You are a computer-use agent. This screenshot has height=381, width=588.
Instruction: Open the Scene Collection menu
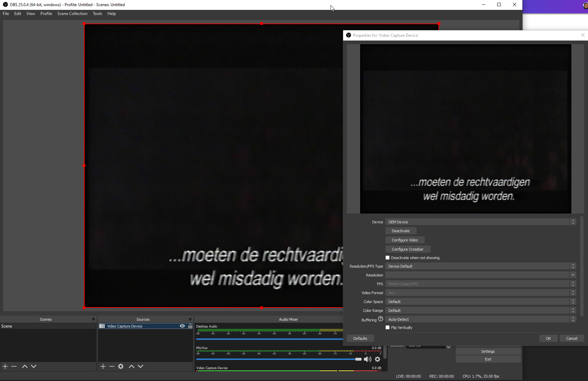pos(72,14)
